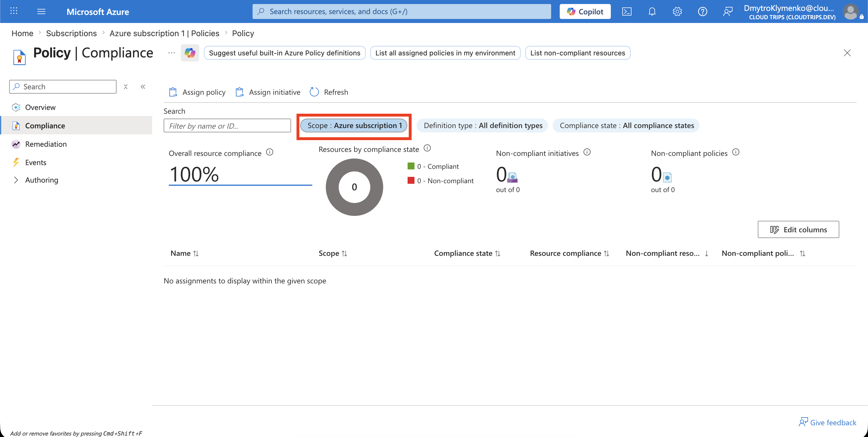Sort by the Name column
The height and width of the screenshot is (437, 868).
(185, 253)
